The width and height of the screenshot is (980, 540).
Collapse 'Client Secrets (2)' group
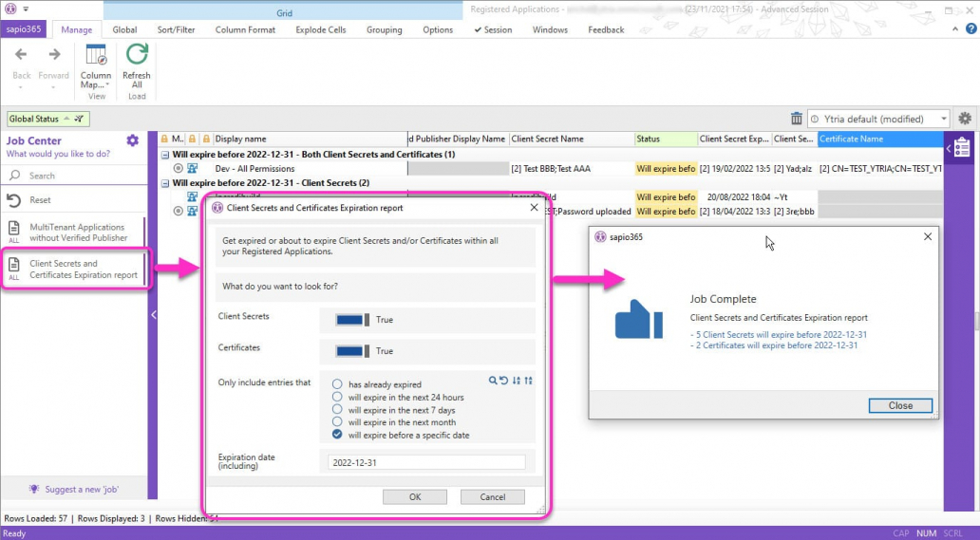(x=165, y=183)
